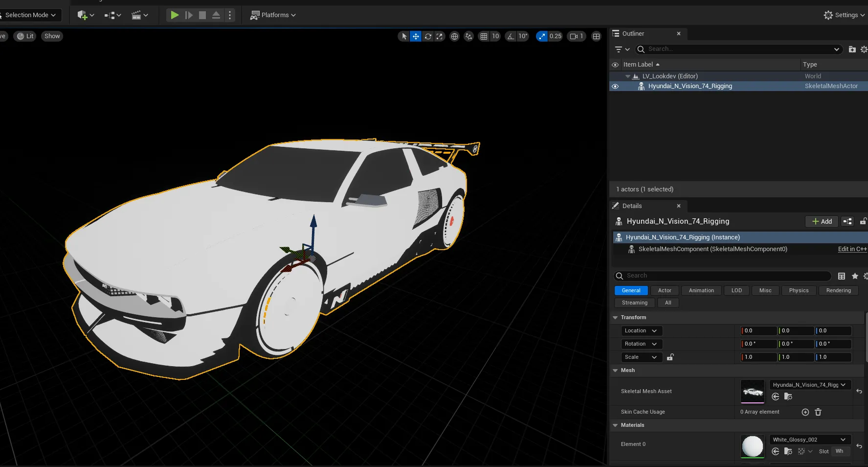Activate the Scale tool

tap(440, 36)
